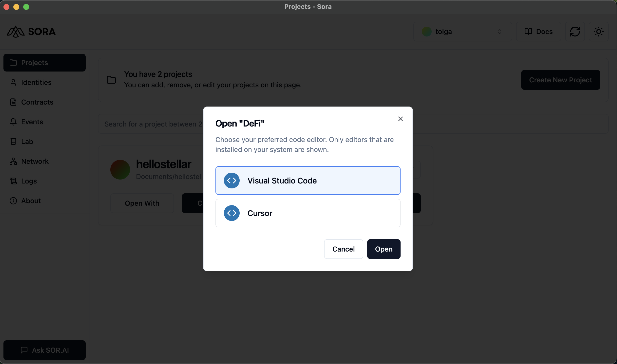Image resolution: width=617 pixels, height=364 pixels.
Task: Click the Events bell icon
Action: 13,122
